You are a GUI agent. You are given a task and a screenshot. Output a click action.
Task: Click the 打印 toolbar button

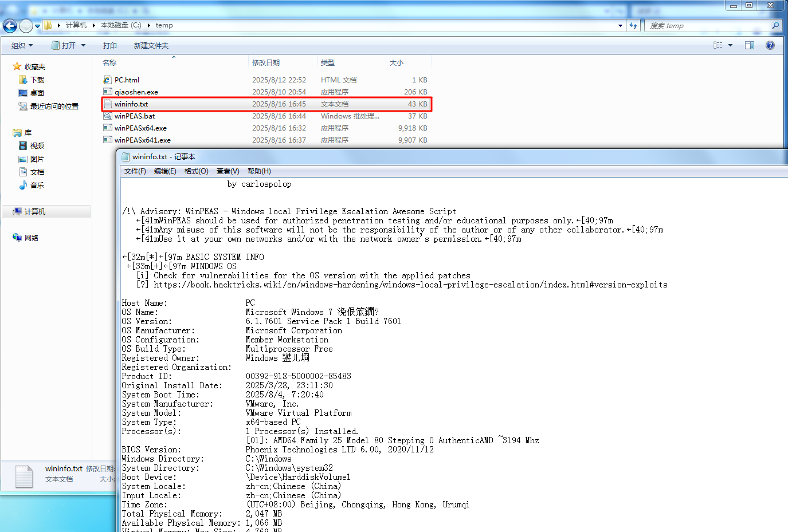[x=109, y=46]
